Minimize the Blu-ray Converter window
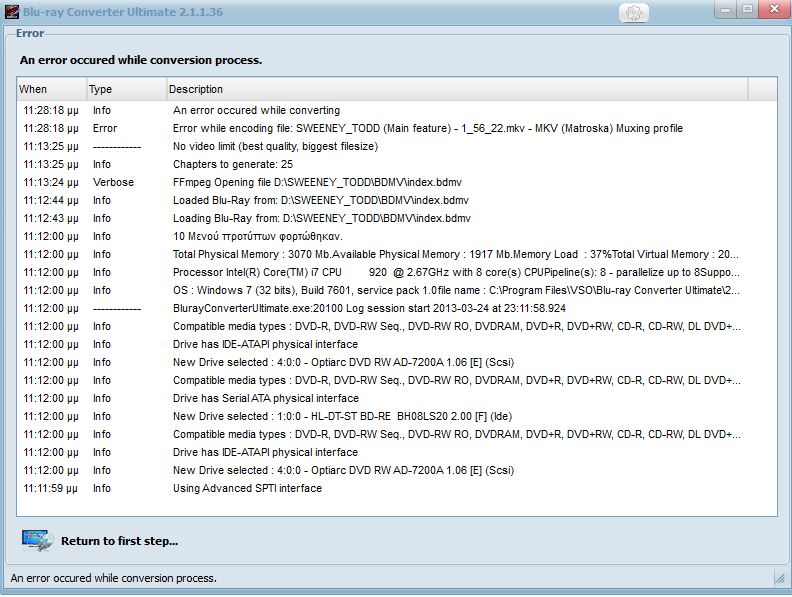Screen dimensions: 792x597 726,10
